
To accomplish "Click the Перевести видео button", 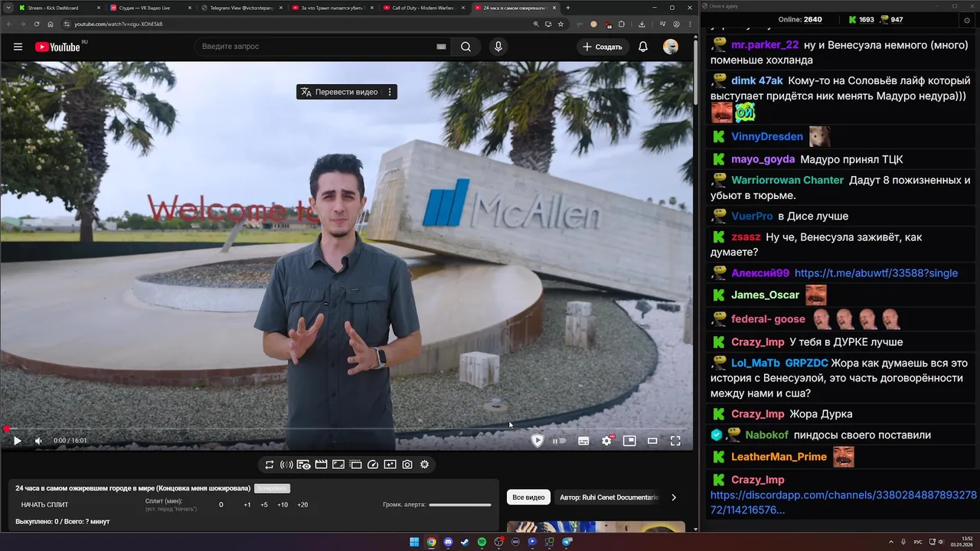I will (339, 92).
